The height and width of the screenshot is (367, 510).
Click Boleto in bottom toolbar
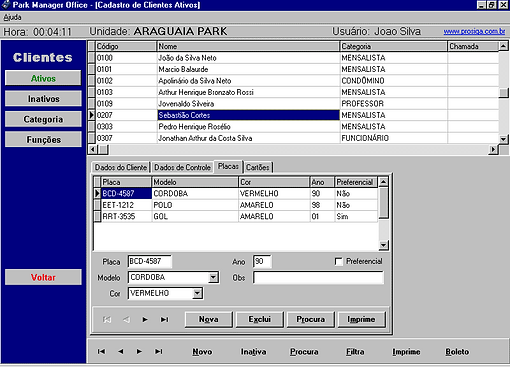point(457,352)
